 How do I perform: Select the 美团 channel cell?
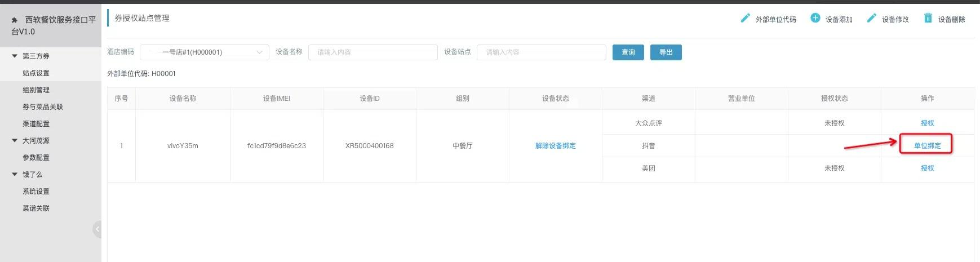(649, 168)
